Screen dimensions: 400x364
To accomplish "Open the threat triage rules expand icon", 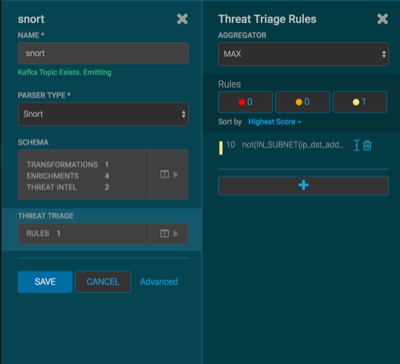I will point(169,234).
